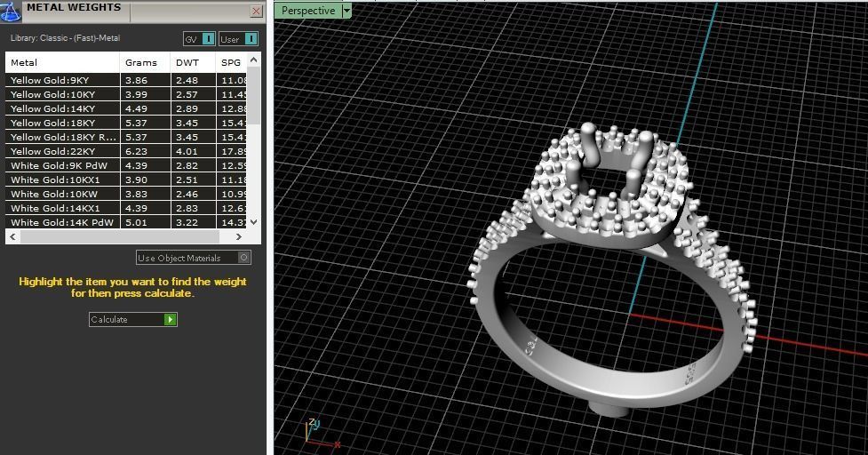The width and height of the screenshot is (868, 455).
Task: Click scroll up arrow in metal list
Action: pos(253,60)
